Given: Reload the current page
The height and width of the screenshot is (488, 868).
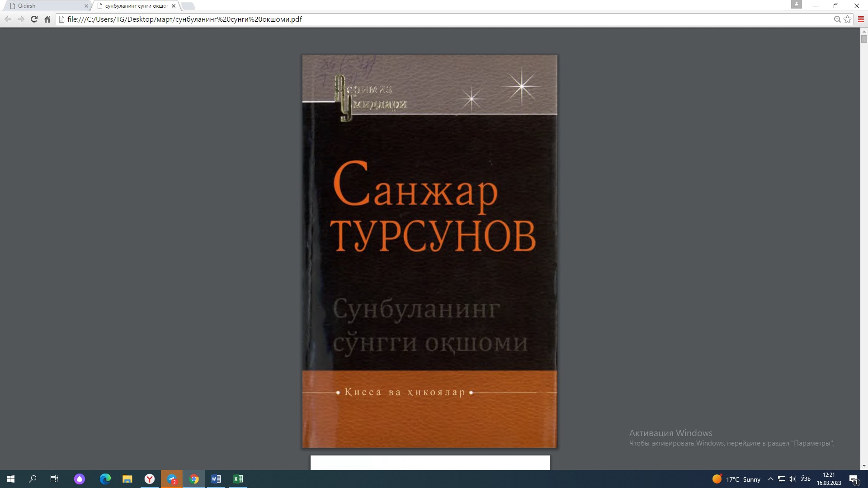Looking at the screenshot, I should click(34, 19).
